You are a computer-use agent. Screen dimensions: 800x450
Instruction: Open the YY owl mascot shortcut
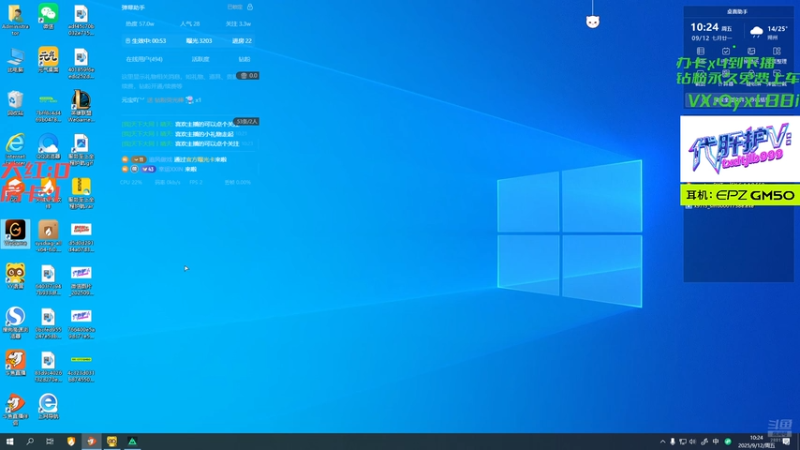click(15, 276)
